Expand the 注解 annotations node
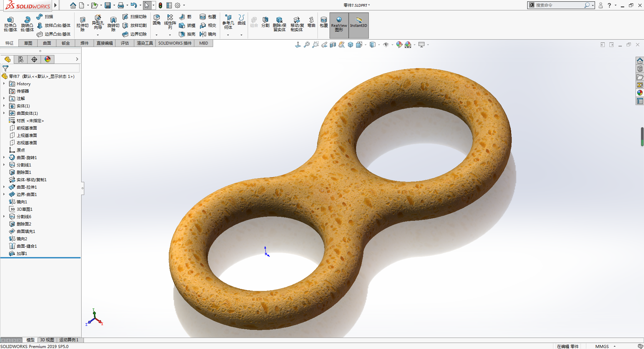 pyautogui.click(x=4, y=99)
